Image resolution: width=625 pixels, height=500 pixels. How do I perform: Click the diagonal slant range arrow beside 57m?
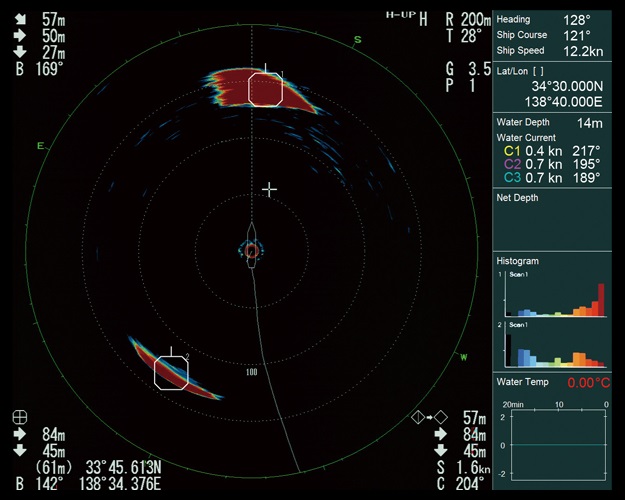(x=21, y=19)
